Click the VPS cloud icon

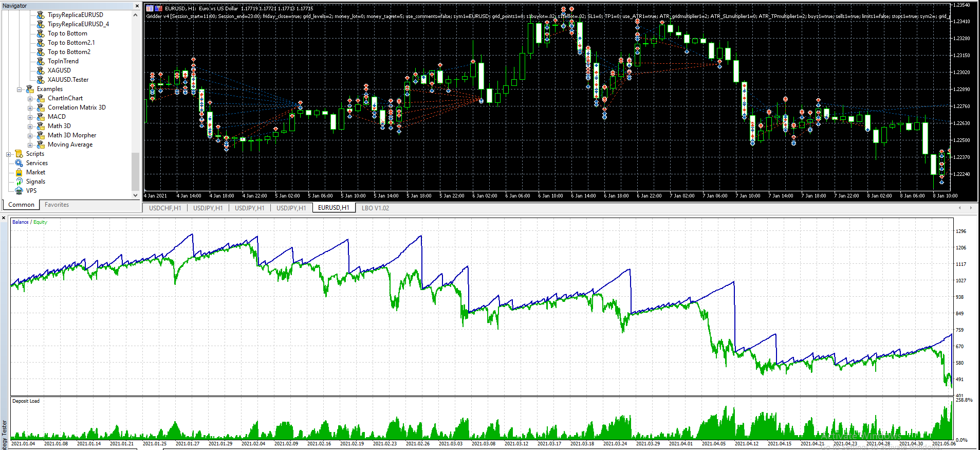point(19,191)
